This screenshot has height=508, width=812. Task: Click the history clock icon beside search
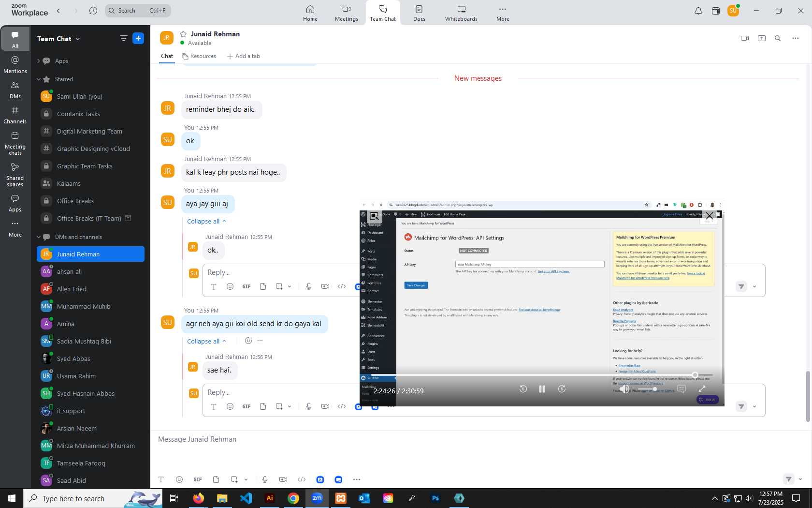click(x=93, y=11)
